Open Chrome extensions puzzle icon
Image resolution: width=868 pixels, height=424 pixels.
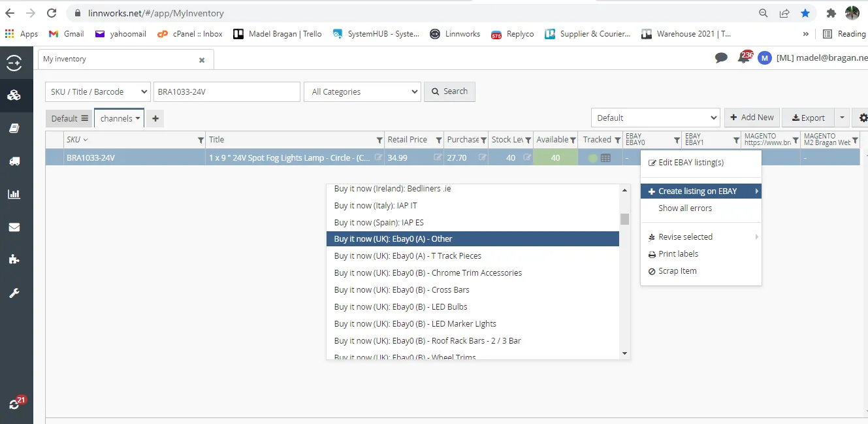[831, 13]
